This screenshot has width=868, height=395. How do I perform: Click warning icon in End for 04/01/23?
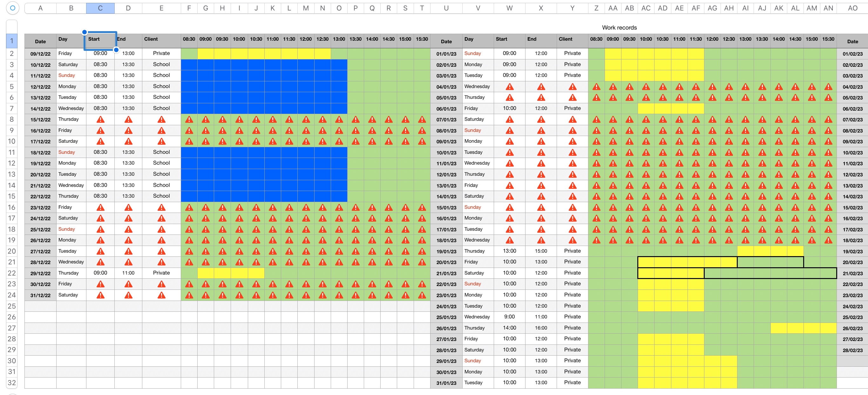(x=541, y=87)
